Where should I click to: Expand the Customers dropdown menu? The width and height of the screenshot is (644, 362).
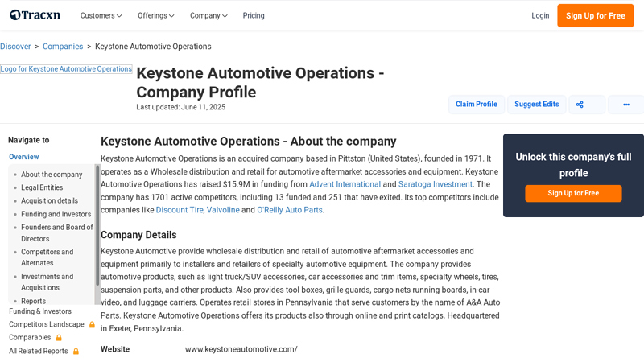pos(101,15)
